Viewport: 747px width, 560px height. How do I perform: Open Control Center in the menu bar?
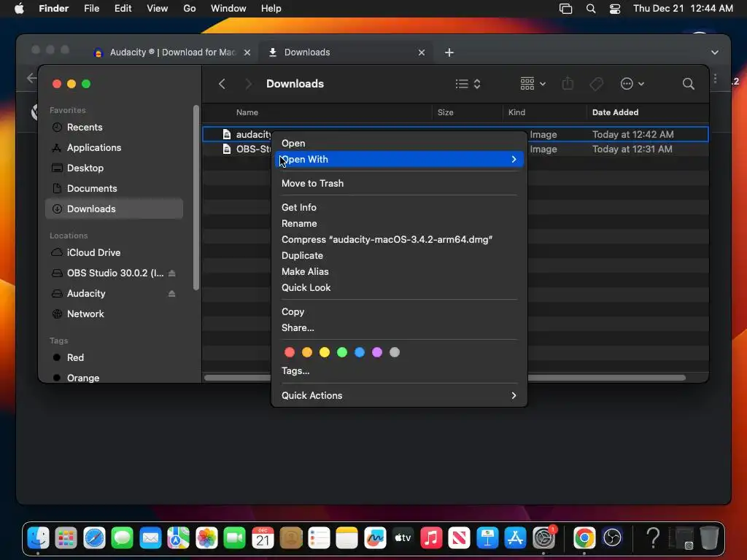[x=615, y=9]
